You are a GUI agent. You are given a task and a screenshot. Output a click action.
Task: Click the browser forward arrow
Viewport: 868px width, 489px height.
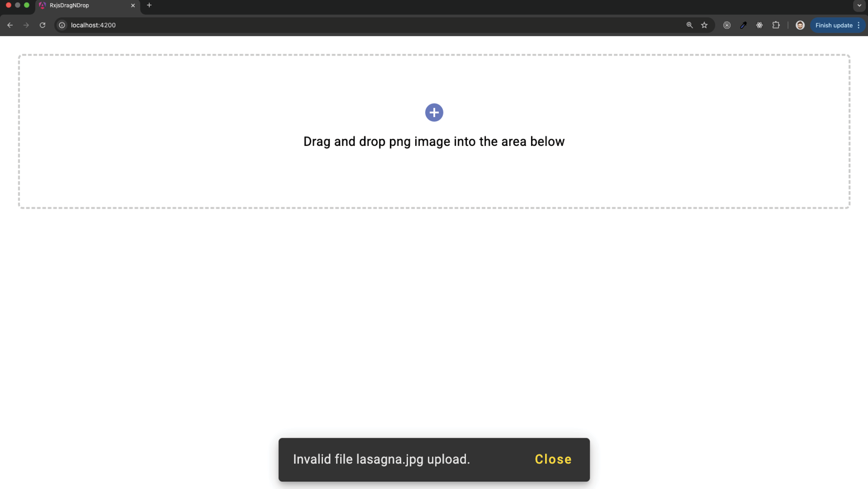pyautogui.click(x=26, y=25)
